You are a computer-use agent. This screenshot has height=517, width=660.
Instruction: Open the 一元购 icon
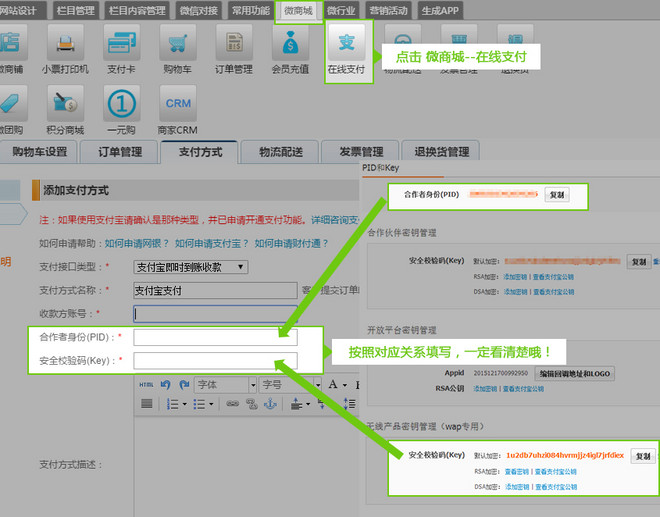122,108
